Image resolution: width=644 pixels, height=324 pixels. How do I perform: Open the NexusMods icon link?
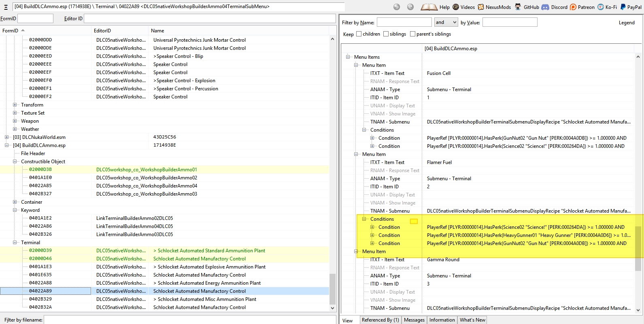coord(481,7)
